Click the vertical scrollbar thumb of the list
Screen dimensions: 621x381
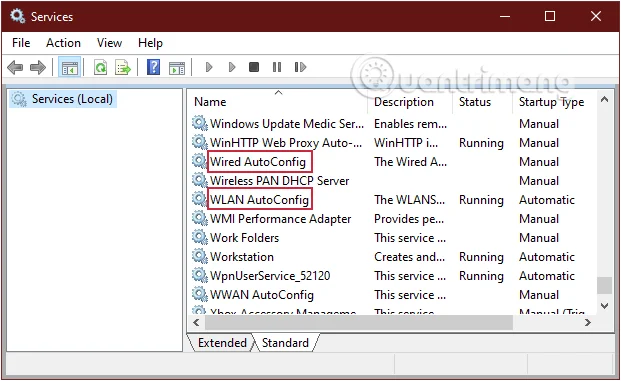point(604,285)
